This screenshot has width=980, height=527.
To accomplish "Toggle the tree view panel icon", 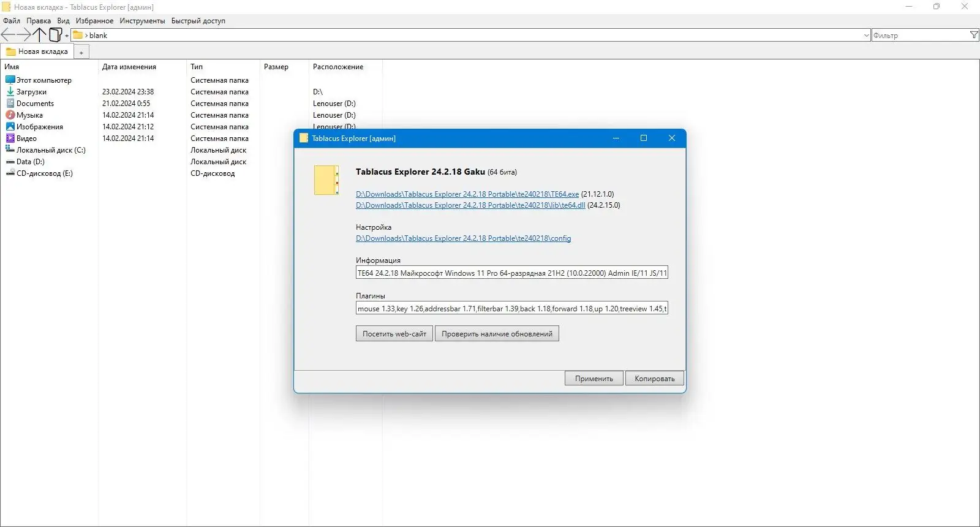I will click(x=55, y=35).
